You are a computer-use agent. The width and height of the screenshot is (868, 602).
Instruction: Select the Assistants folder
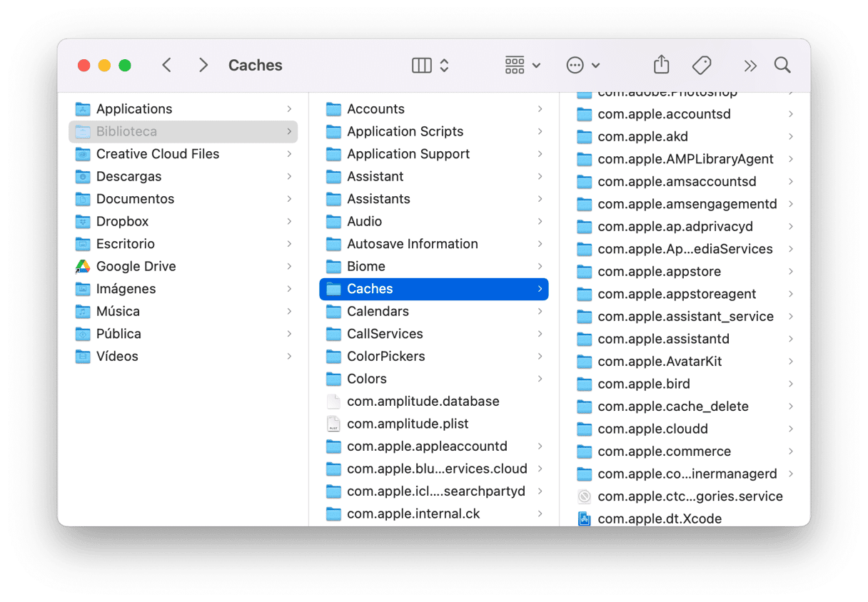[x=434, y=199]
